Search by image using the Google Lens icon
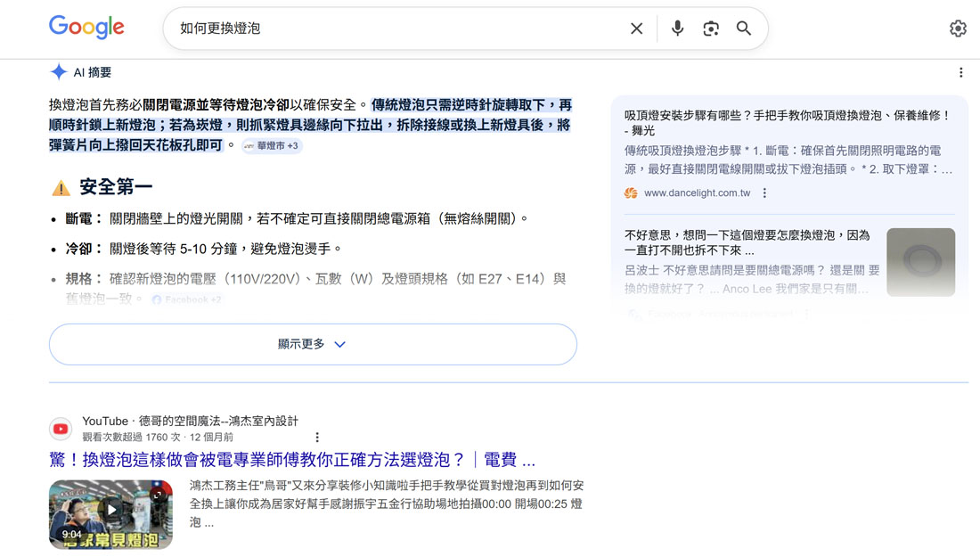This screenshot has height=557, width=980. (x=711, y=28)
